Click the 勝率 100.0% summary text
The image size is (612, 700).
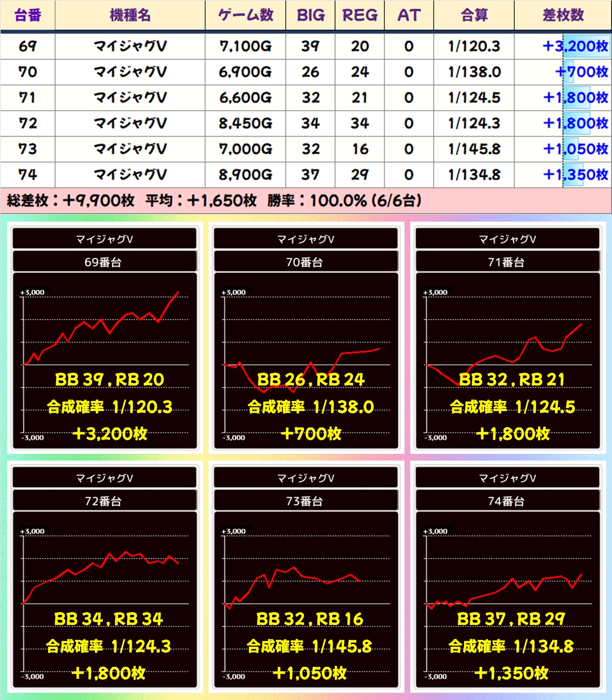point(344,200)
